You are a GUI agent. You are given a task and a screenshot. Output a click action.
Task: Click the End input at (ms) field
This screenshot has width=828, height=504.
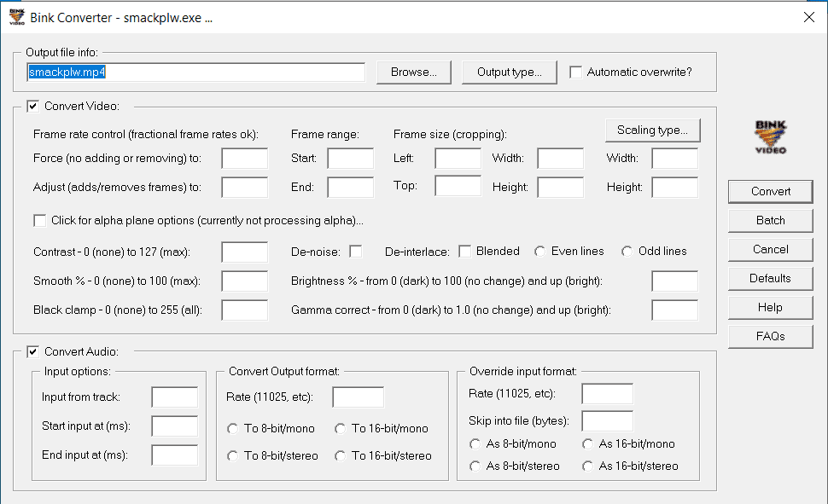click(175, 455)
